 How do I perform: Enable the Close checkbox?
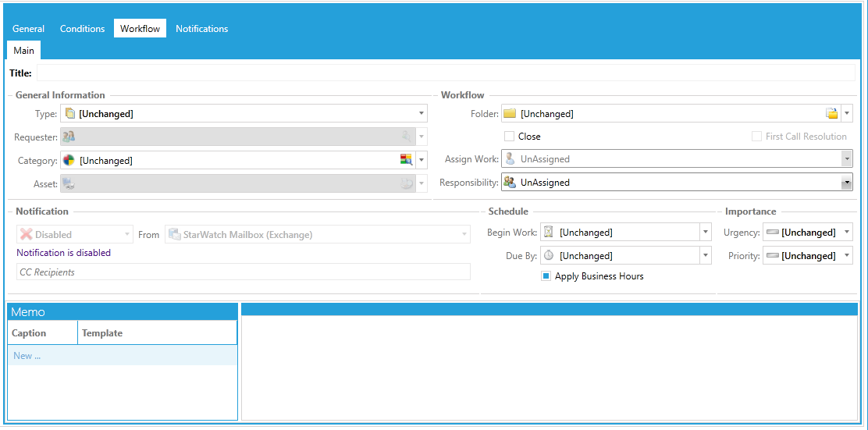coord(509,136)
